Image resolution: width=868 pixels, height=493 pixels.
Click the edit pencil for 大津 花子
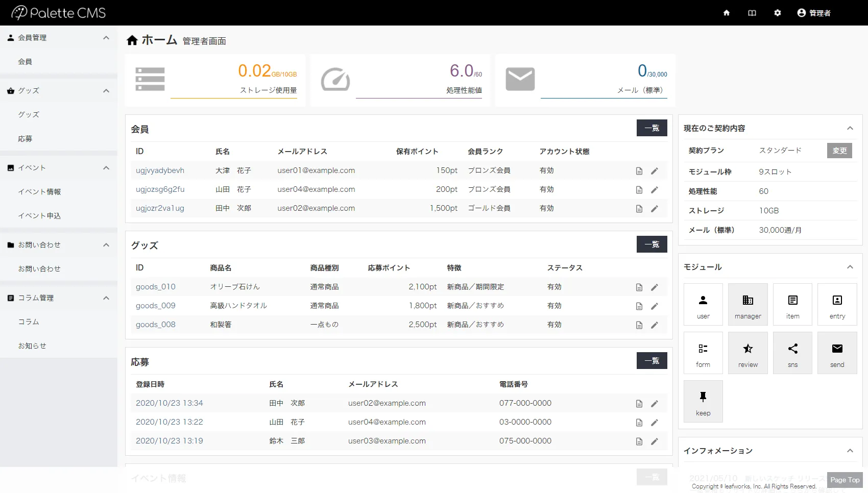[655, 171]
